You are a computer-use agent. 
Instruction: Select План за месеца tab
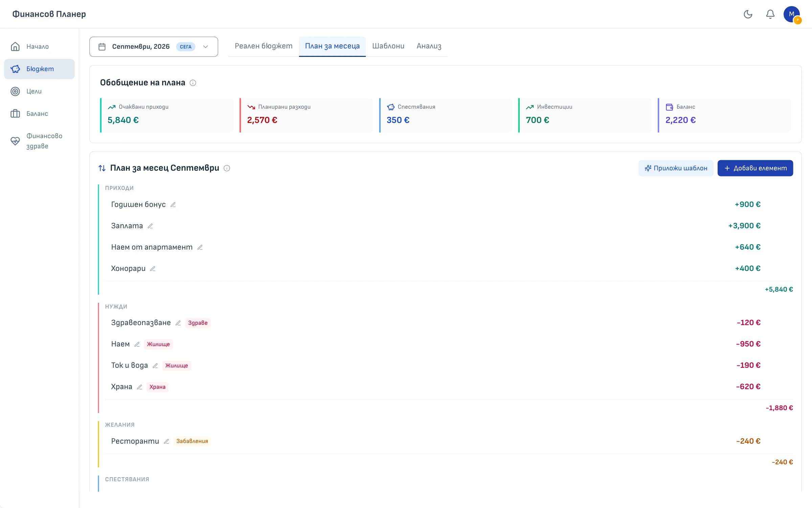coord(332,46)
